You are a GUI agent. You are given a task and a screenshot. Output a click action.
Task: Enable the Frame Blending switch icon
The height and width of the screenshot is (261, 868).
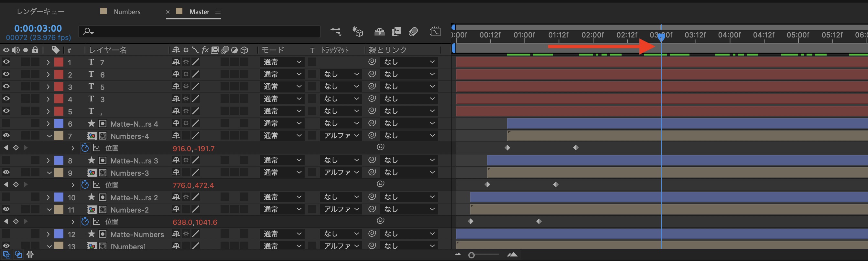(396, 32)
